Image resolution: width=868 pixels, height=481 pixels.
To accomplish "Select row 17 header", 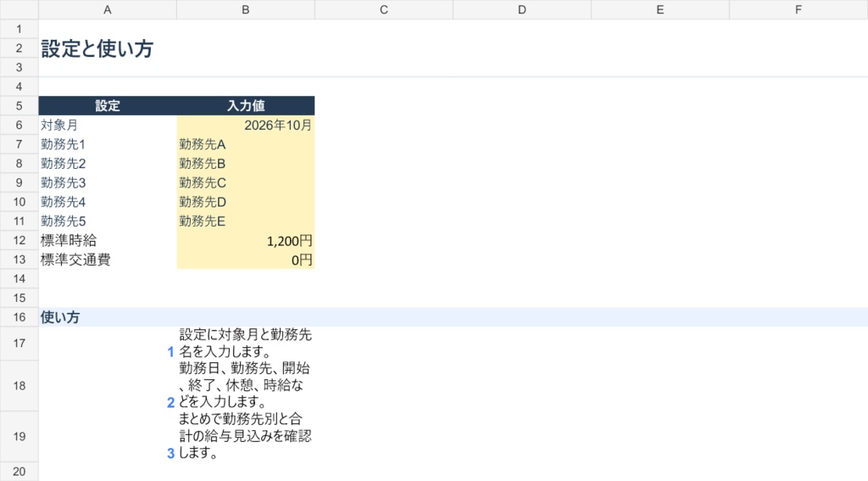I will (x=19, y=344).
